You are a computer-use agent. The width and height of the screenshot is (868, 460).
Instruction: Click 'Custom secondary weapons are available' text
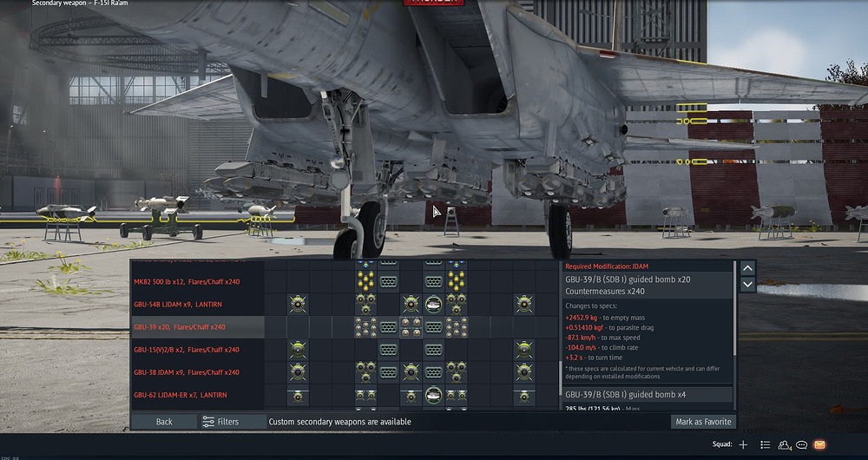[340, 422]
